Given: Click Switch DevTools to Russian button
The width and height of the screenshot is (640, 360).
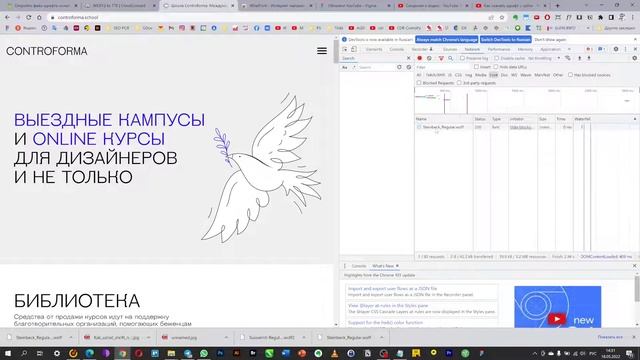Looking at the screenshot, I should coord(505,40).
